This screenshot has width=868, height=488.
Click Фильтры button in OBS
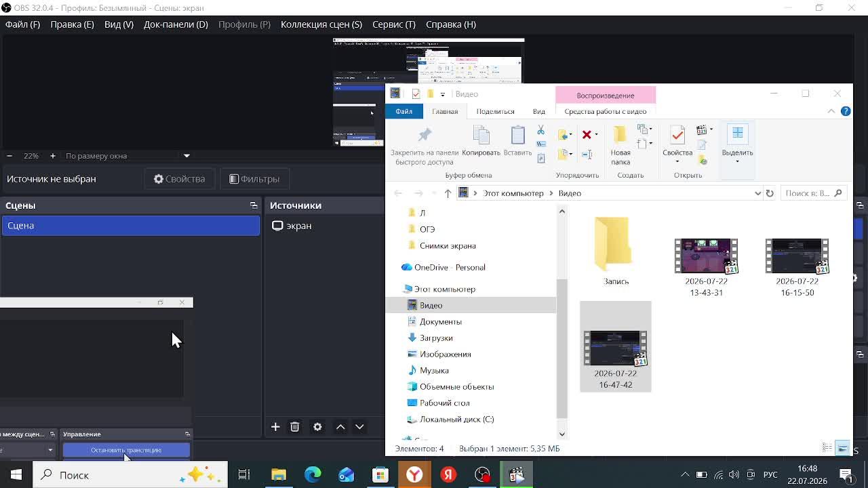[x=255, y=179]
